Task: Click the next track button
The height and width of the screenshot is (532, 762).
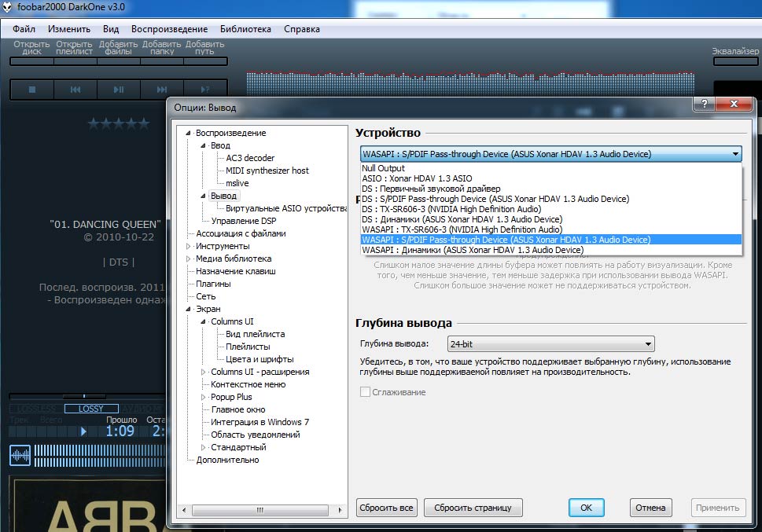Action: tap(162, 90)
